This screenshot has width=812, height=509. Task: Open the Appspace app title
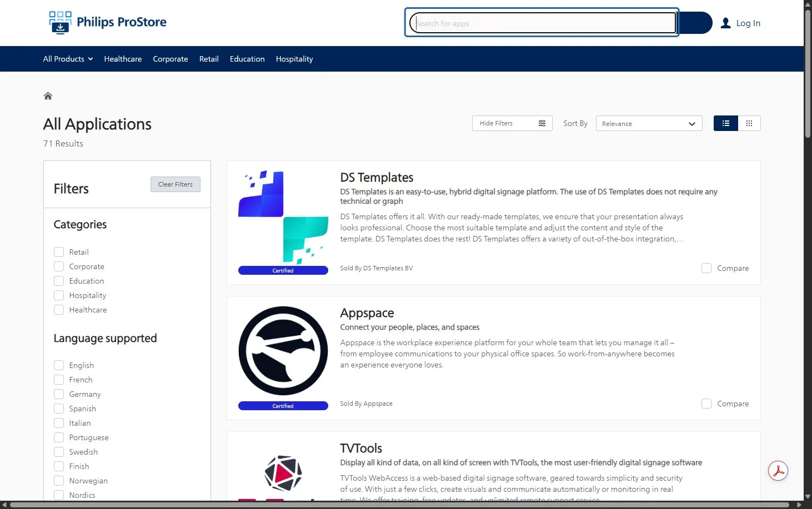point(367,313)
